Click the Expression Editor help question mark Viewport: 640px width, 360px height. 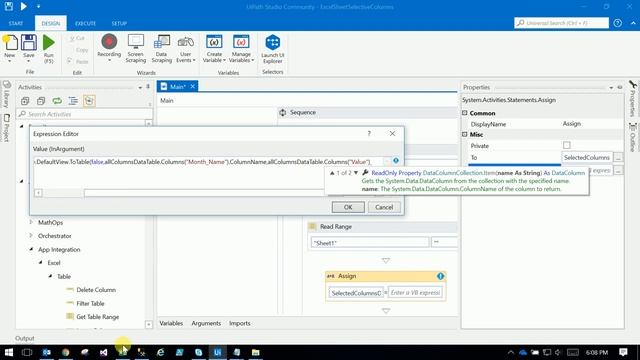pyautogui.click(x=369, y=133)
